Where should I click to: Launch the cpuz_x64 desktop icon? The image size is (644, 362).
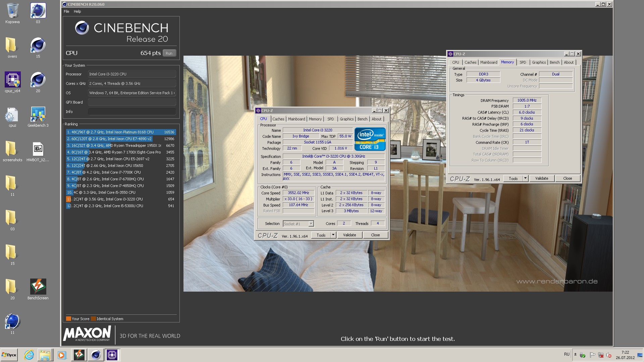pyautogui.click(x=12, y=82)
